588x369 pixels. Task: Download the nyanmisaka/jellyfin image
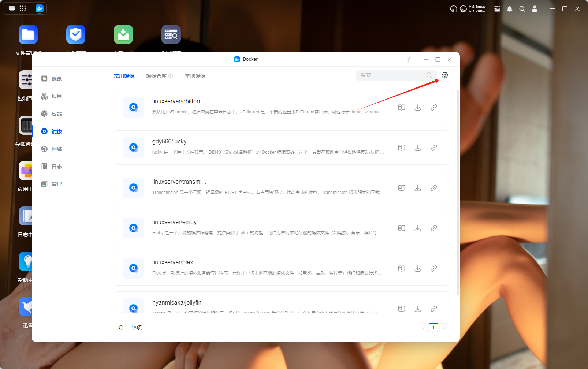tap(418, 309)
